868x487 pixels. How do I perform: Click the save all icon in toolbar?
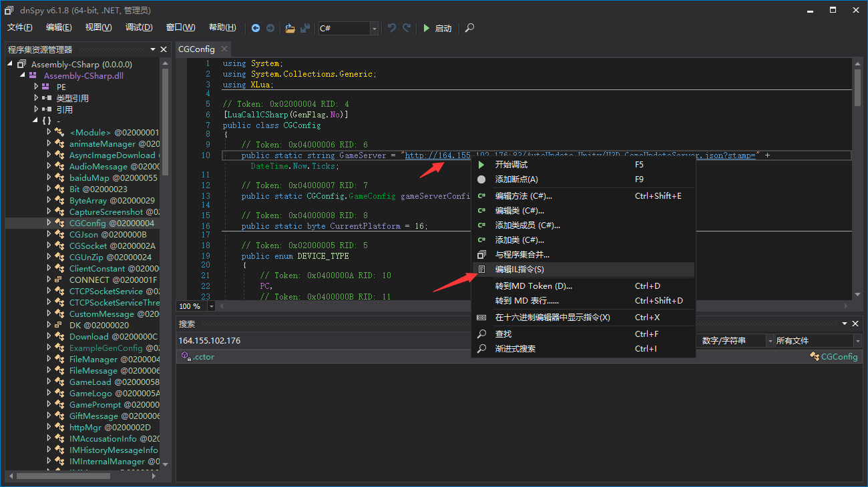[305, 28]
